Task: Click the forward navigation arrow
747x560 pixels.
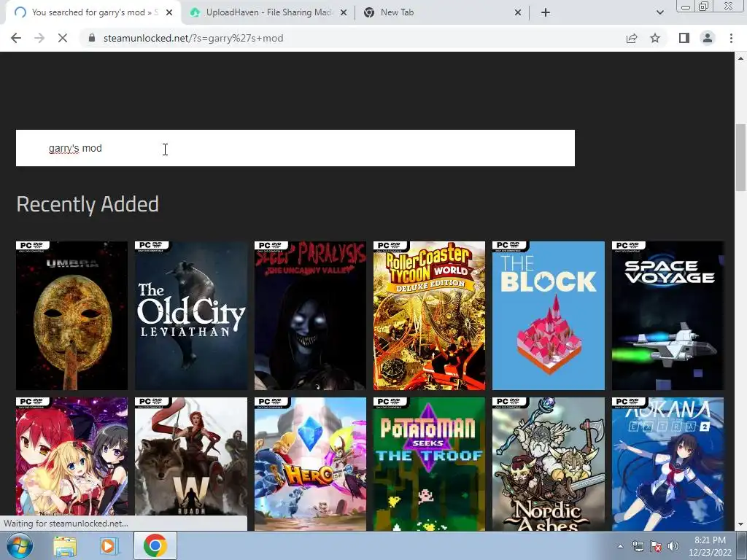Action: pyautogui.click(x=39, y=38)
